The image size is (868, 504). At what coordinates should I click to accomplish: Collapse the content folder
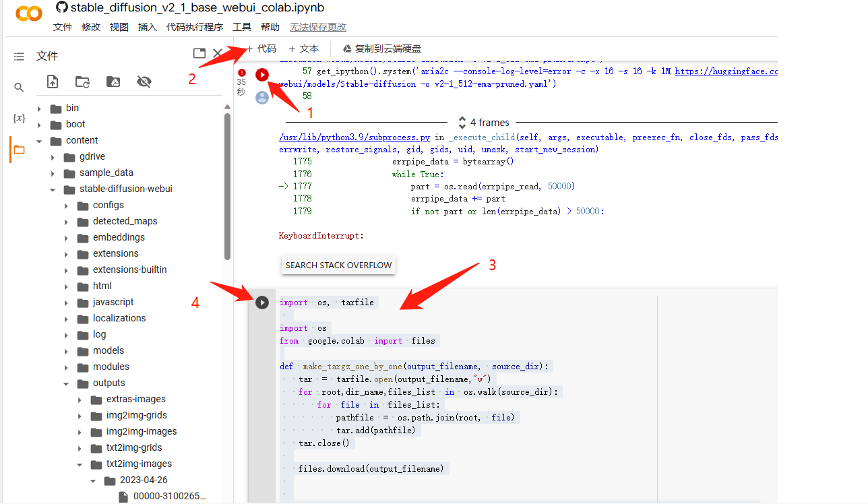point(39,141)
